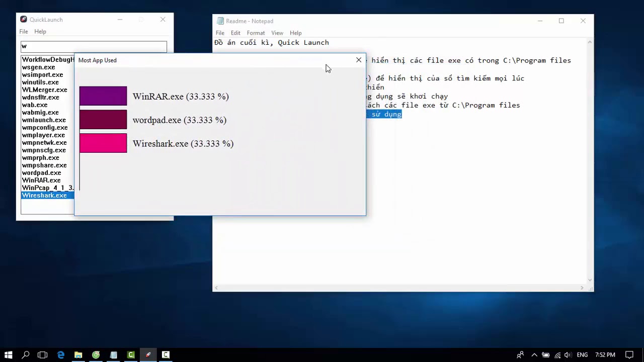
Task: Select highlighted Wireshark.exe in QuickLaunch list
Action: 48,196
